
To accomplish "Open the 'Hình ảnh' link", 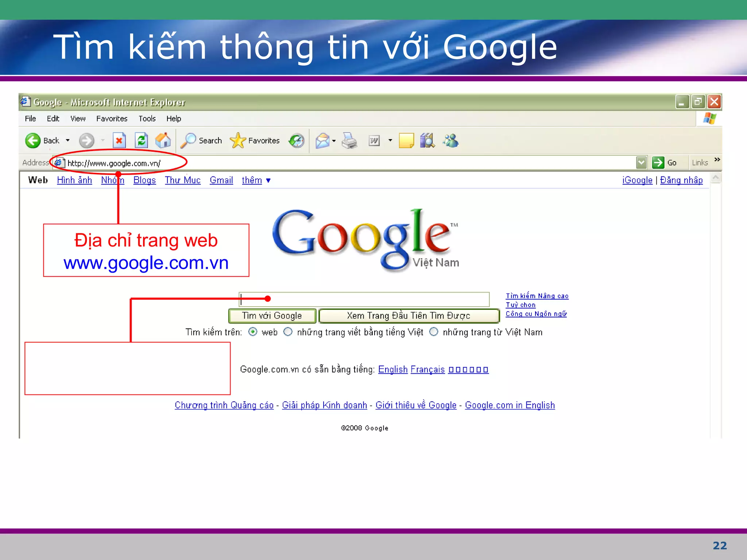I will pos(74,180).
